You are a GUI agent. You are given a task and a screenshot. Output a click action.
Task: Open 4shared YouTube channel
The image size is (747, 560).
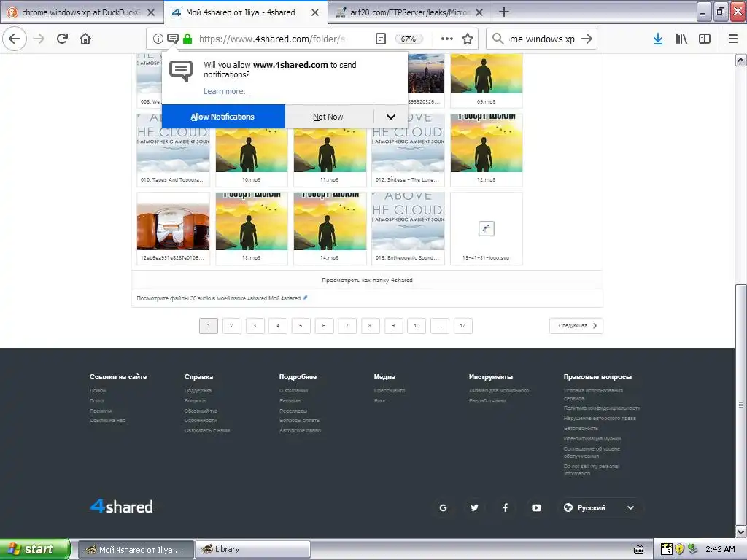pos(536,507)
